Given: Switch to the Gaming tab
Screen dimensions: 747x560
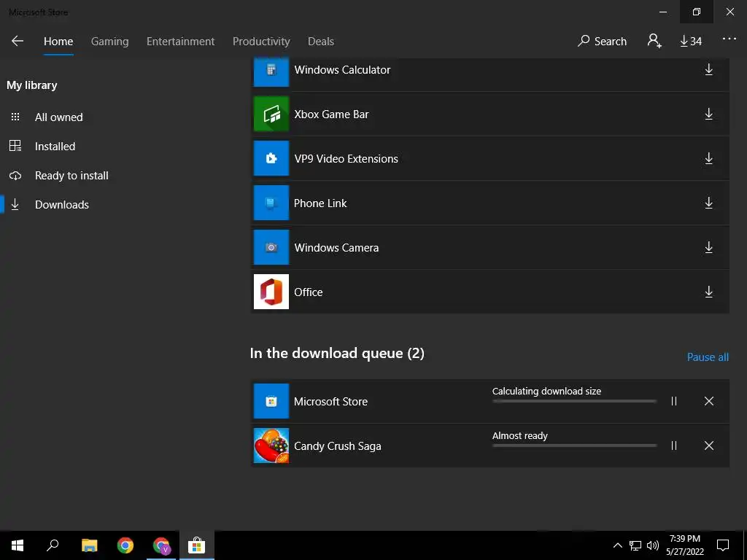Looking at the screenshot, I should [109, 42].
